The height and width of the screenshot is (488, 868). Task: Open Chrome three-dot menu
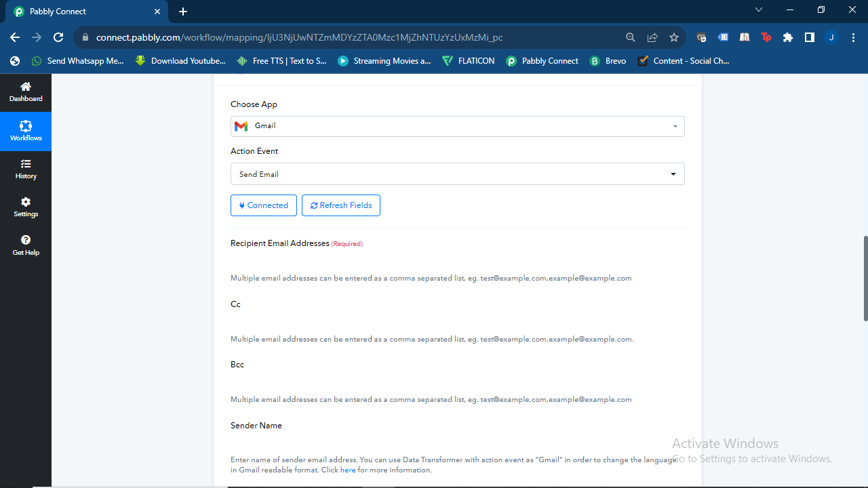(853, 37)
